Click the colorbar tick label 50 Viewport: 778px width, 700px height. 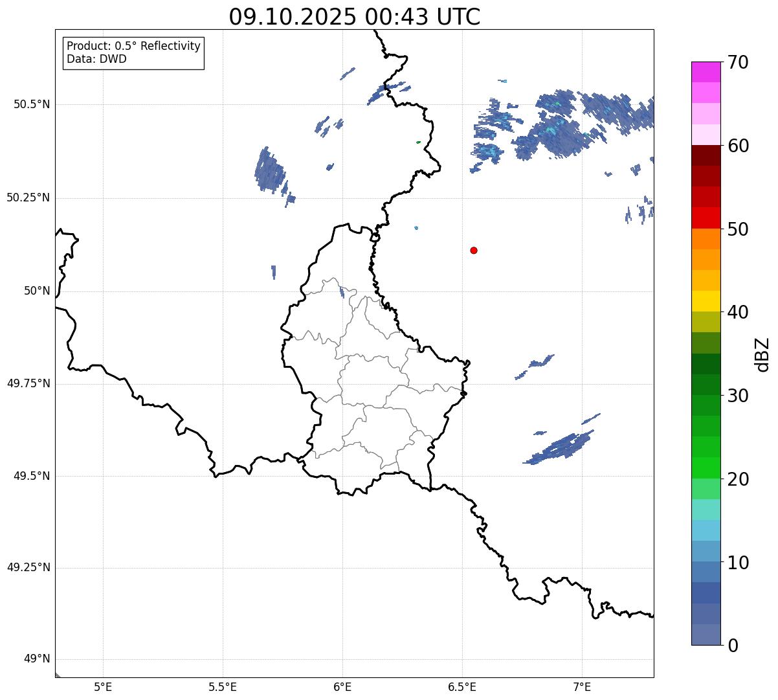point(738,229)
